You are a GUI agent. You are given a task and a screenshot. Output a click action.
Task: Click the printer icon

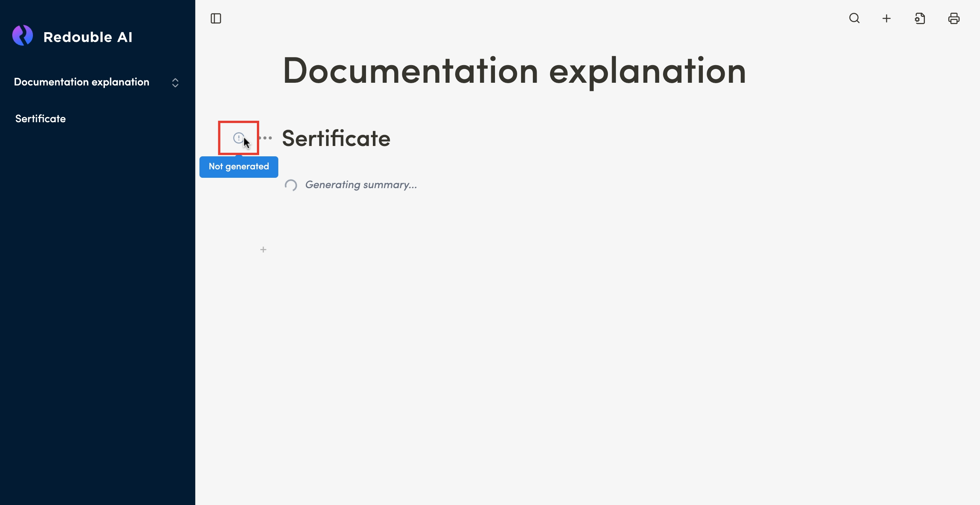click(954, 18)
